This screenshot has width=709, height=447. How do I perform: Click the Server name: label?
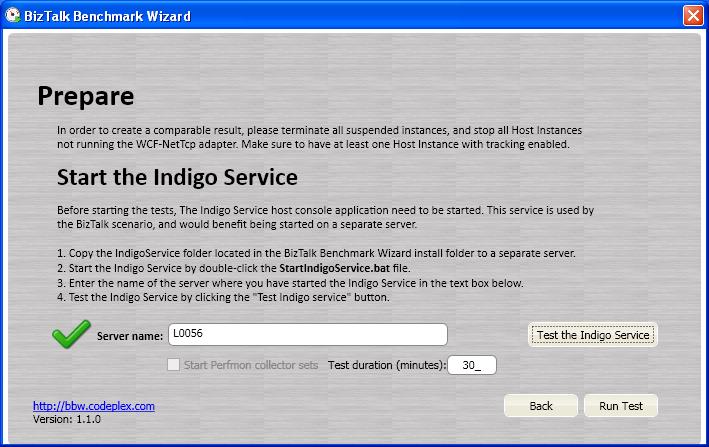point(130,336)
